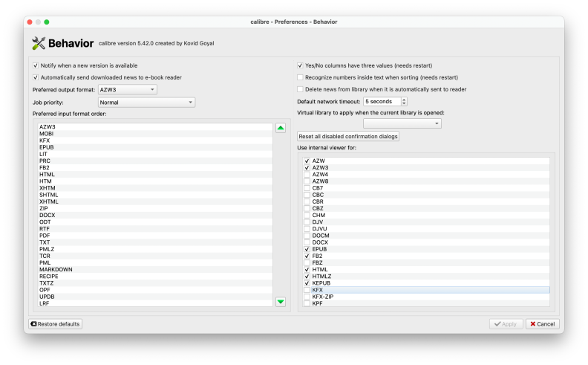Select TCR in preferred input format list

click(x=155, y=256)
